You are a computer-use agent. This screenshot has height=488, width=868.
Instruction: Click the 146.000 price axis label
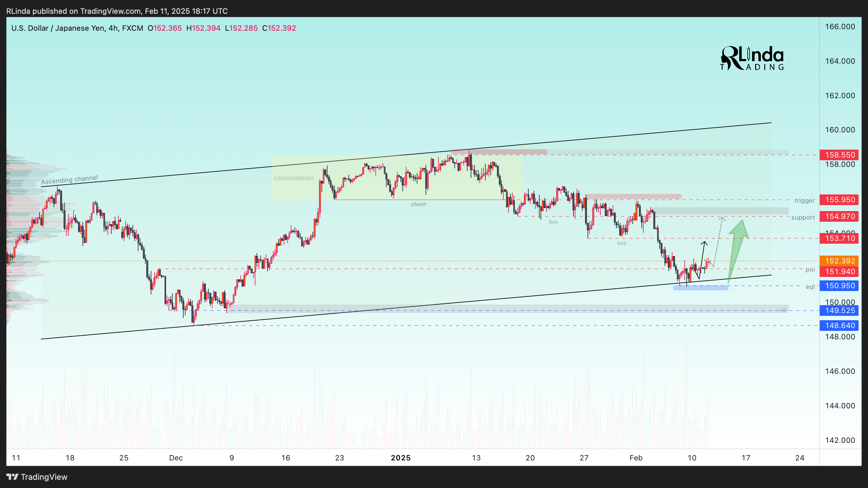point(840,371)
